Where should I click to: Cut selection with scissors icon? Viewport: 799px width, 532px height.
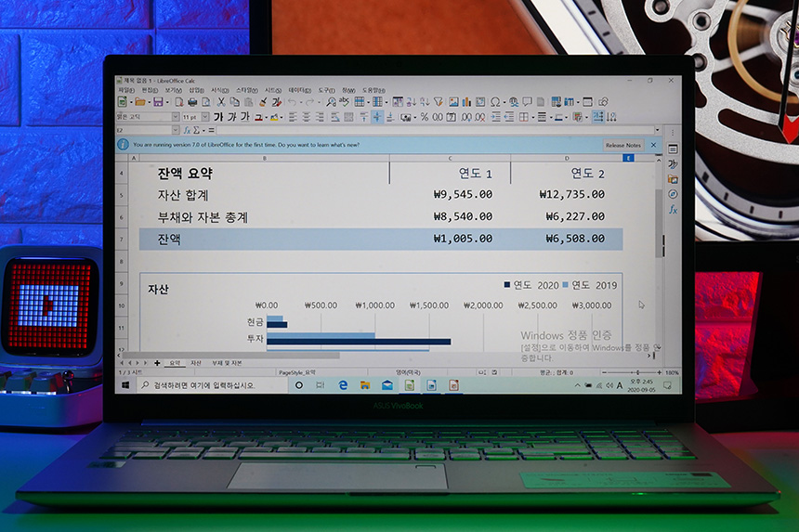click(221, 102)
